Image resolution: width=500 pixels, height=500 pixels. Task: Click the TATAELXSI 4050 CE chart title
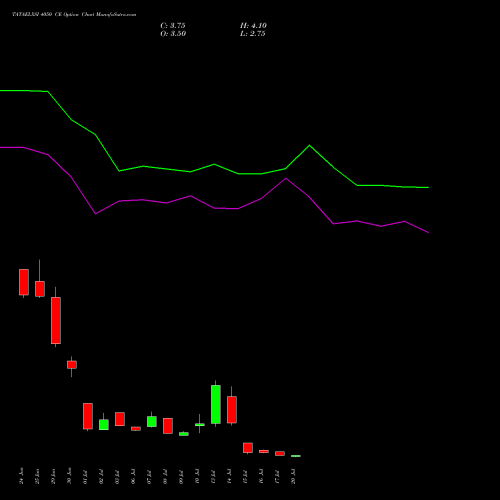(74, 15)
